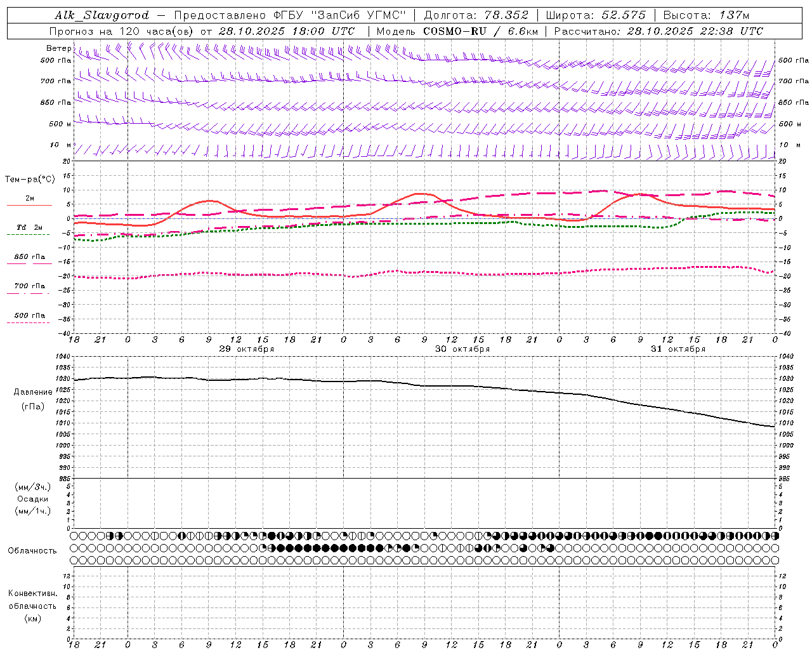Click the 700 гПа entry in temperature legend
The image size is (812, 650).
pos(30,286)
